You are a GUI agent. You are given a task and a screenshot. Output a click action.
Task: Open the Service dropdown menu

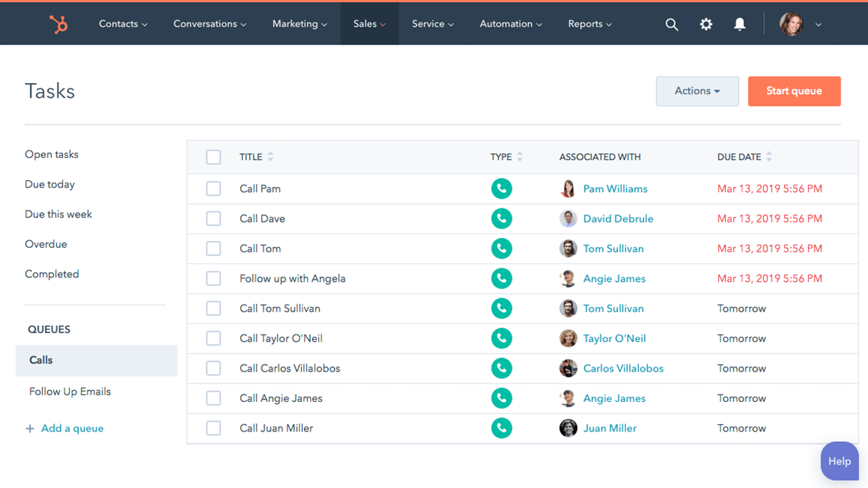click(x=433, y=24)
